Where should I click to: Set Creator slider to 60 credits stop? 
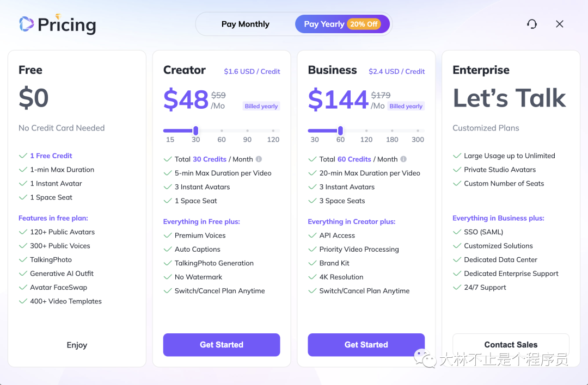coord(222,131)
